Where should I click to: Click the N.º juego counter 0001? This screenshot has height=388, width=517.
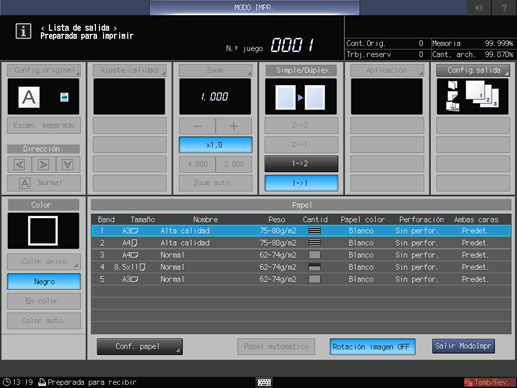[292, 45]
